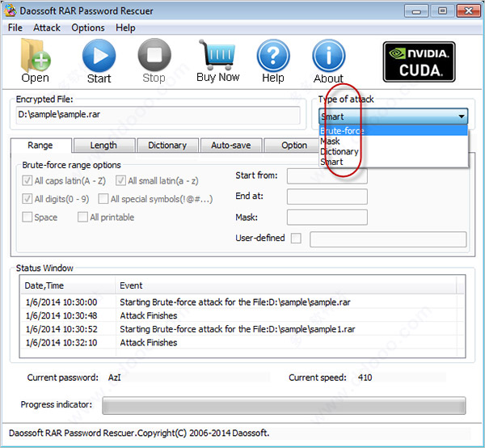The width and height of the screenshot is (485, 448).
Task: Enable the Space checkbox
Action: tap(27, 217)
